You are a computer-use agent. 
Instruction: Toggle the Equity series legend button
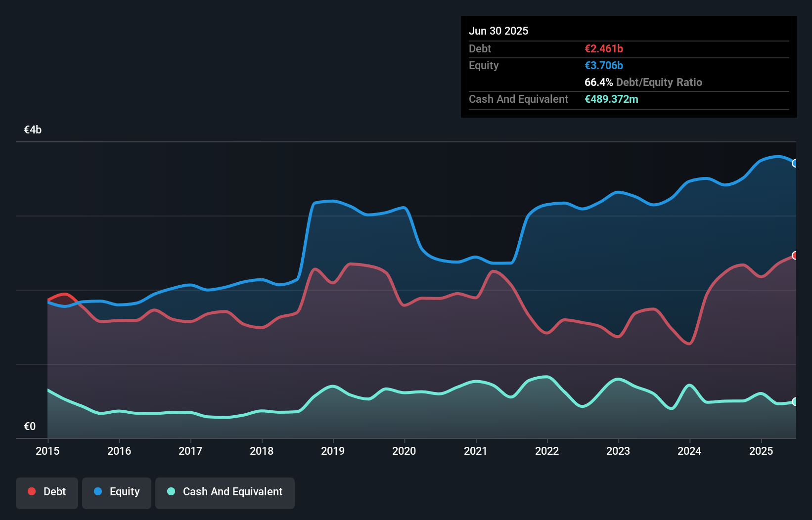[117, 493]
